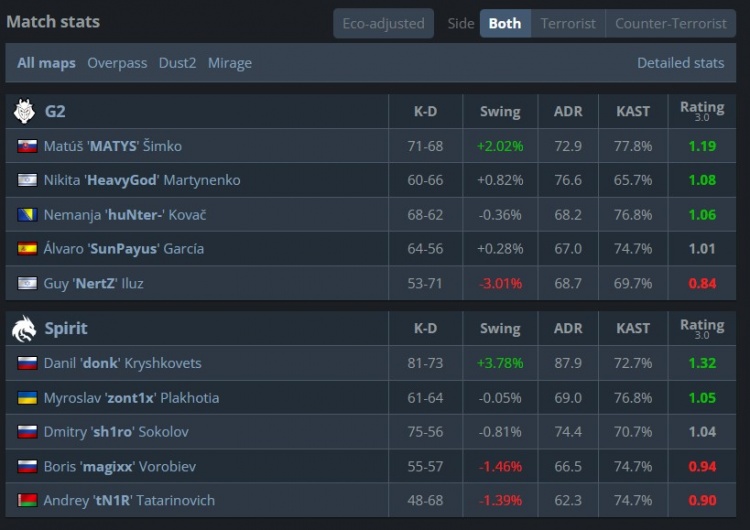Screen dimensions: 750x530
Task: Switch to the Dust2 map tab
Action: [x=177, y=63]
